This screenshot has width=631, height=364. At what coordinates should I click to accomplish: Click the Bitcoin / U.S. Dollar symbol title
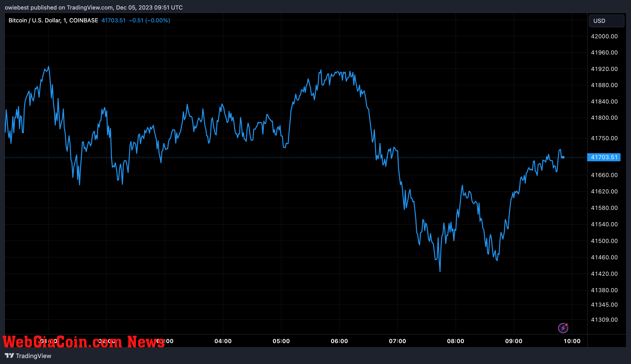click(x=53, y=20)
